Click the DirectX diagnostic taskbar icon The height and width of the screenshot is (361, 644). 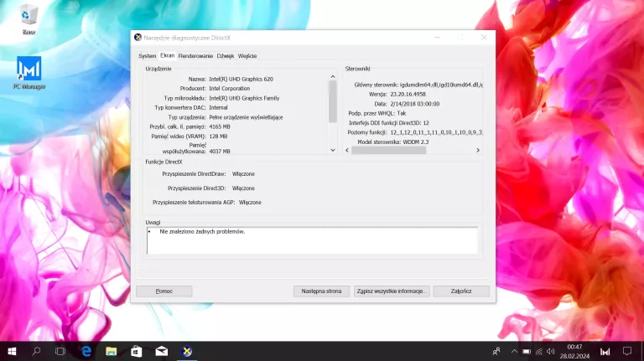(x=189, y=352)
